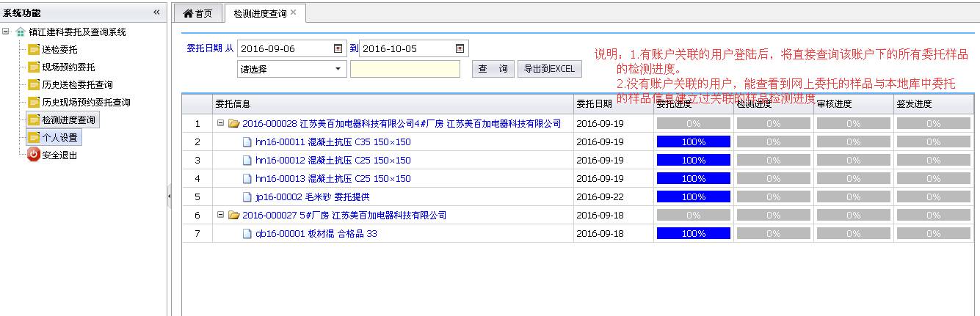Viewport: 980px width, 316px height.
Task: Click 委托进度 bar for hn16-00011
Action: (x=693, y=142)
